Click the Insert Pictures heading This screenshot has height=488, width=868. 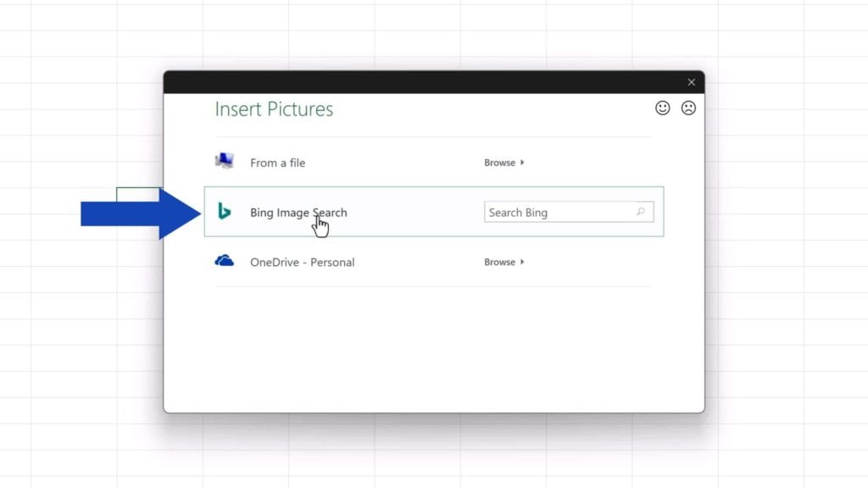tap(274, 109)
